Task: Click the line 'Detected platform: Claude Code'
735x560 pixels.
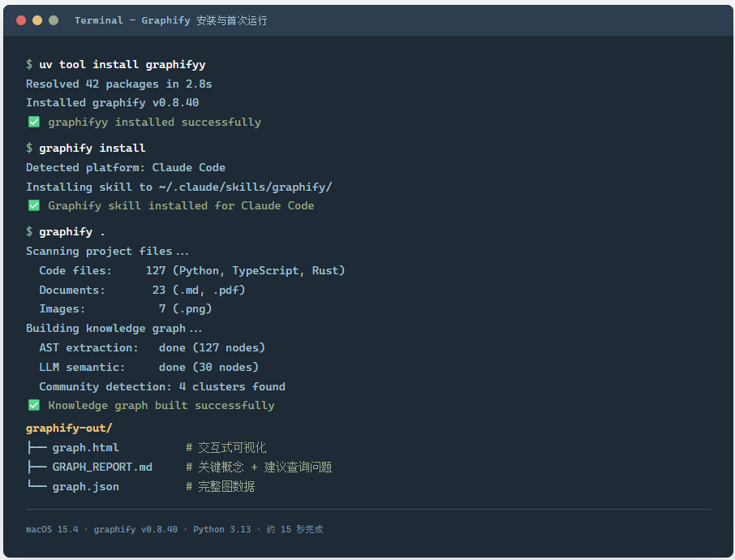Action: coord(126,167)
